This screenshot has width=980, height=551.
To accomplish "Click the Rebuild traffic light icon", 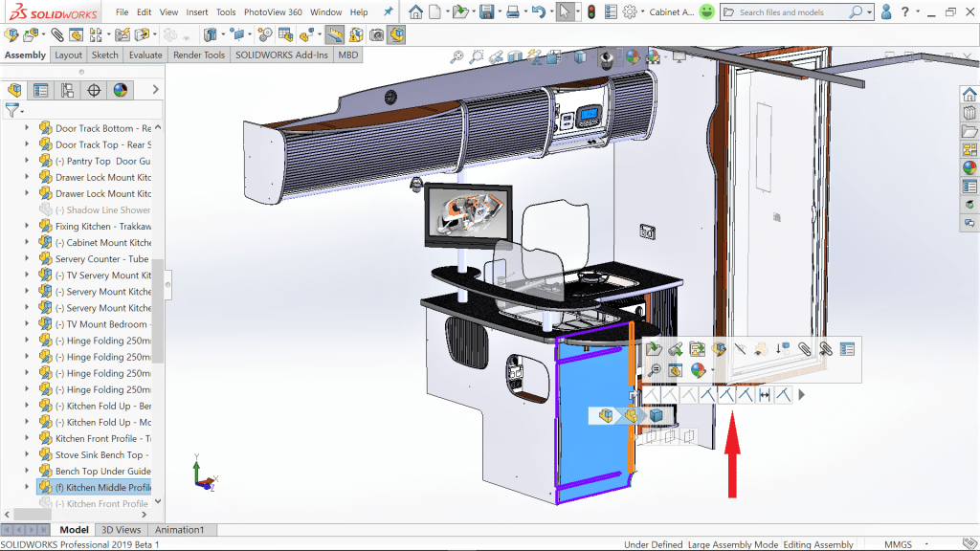I will [591, 12].
